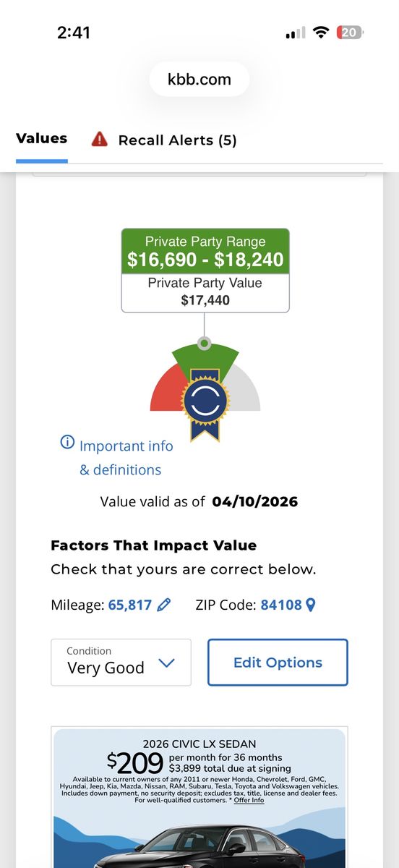Screen dimensions: 399x868
Task: Open the Important info & definitions link
Action: tap(126, 458)
